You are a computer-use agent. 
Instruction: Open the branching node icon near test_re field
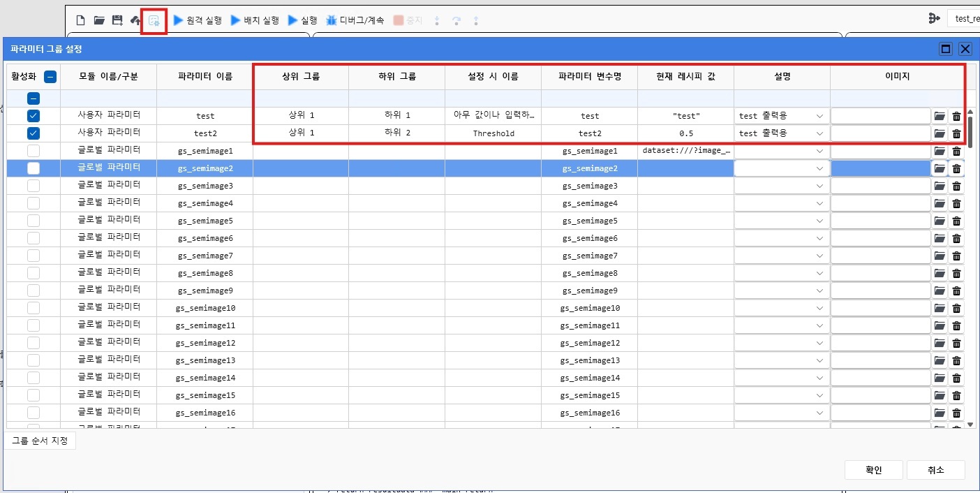click(935, 18)
